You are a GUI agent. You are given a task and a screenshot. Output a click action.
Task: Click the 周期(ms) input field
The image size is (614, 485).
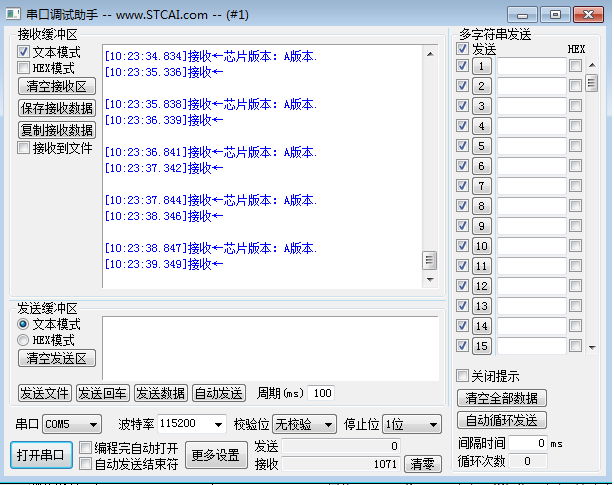(322, 393)
